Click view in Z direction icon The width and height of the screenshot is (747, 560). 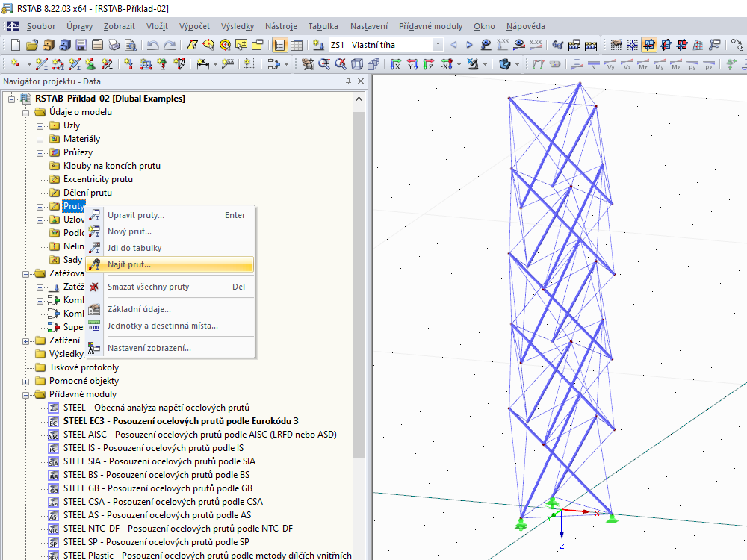428,63
